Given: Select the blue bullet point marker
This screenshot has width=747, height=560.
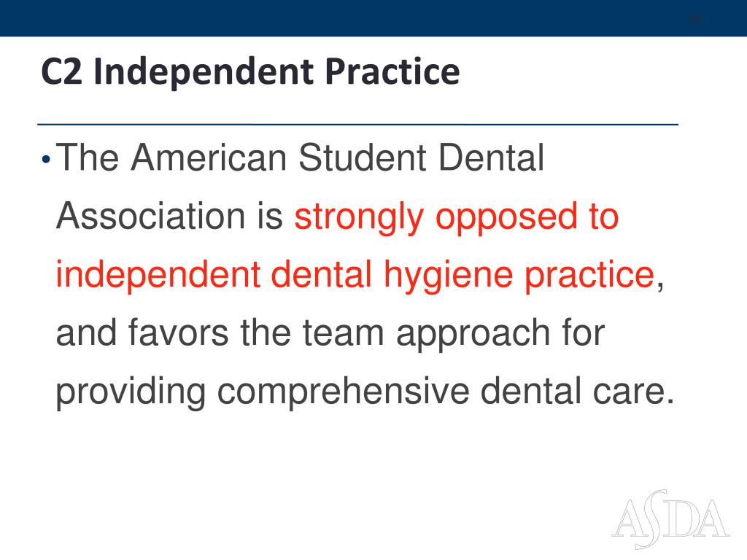Looking at the screenshot, I should point(46,159).
